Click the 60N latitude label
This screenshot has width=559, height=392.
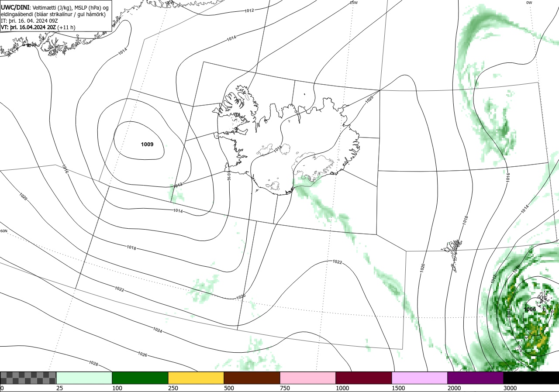point(3,231)
